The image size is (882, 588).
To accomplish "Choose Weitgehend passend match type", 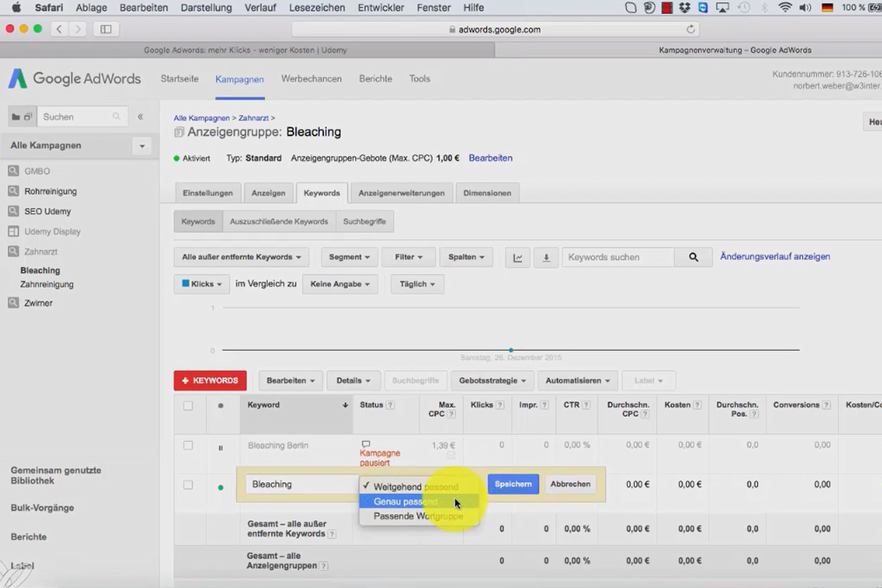I will point(419,487).
